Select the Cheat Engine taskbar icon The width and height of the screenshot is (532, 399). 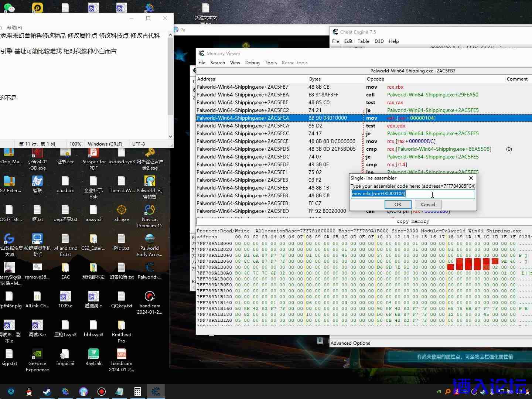point(156,392)
